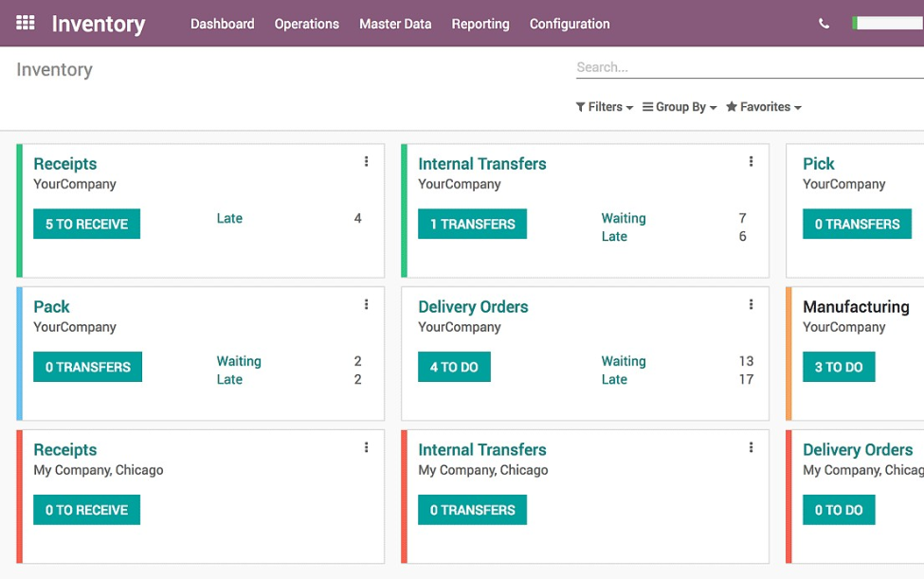Click the 3 TO DO button on Manufacturing

839,367
